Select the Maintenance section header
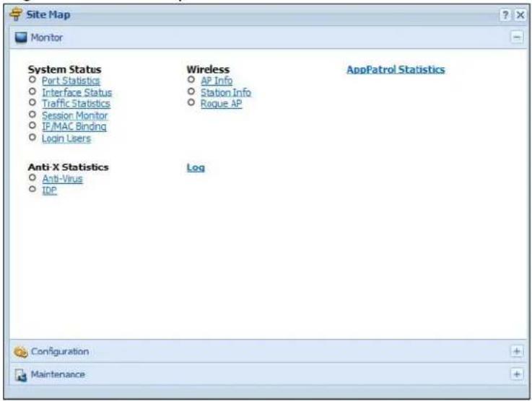The height and width of the screenshot is (401, 532). point(269,374)
